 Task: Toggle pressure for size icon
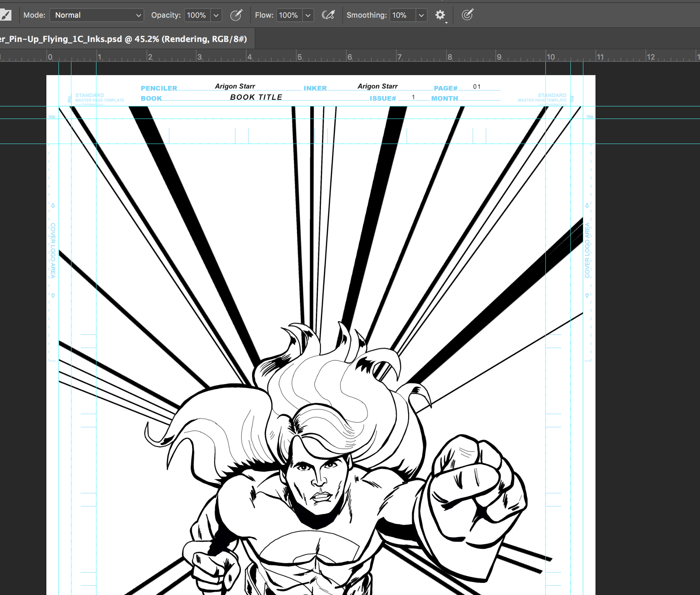(x=467, y=15)
